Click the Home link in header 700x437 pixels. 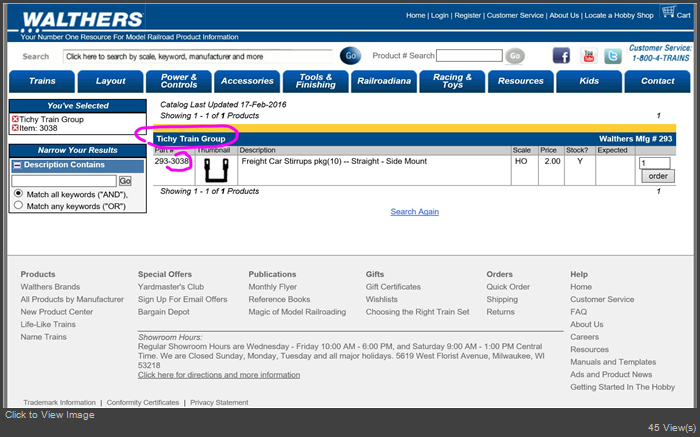[415, 15]
